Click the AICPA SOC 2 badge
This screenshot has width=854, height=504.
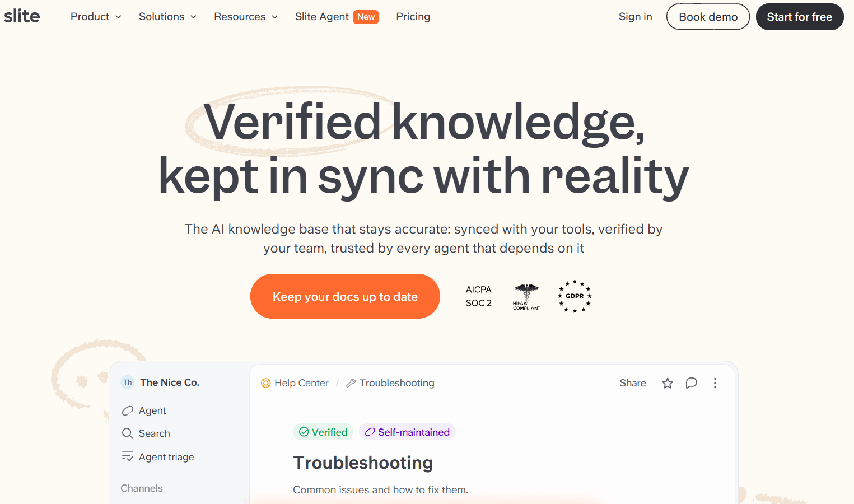coord(479,296)
